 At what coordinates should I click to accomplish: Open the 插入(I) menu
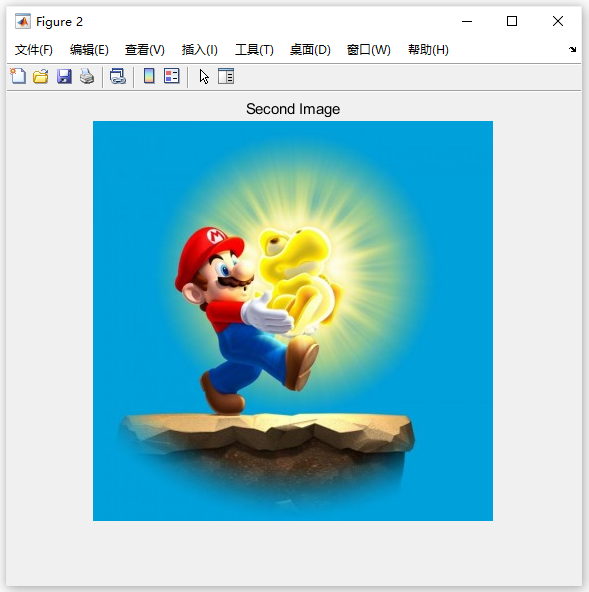[x=199, y=50]
